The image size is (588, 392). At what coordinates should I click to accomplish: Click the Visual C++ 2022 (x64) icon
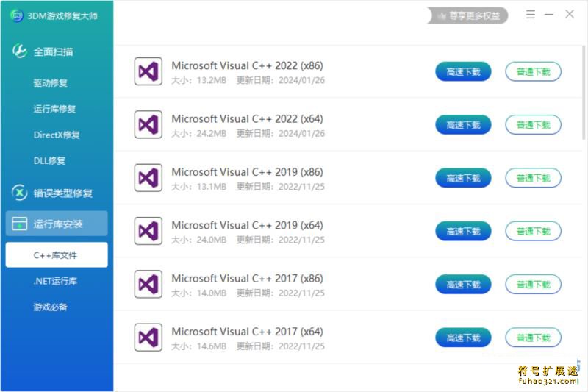148,124
